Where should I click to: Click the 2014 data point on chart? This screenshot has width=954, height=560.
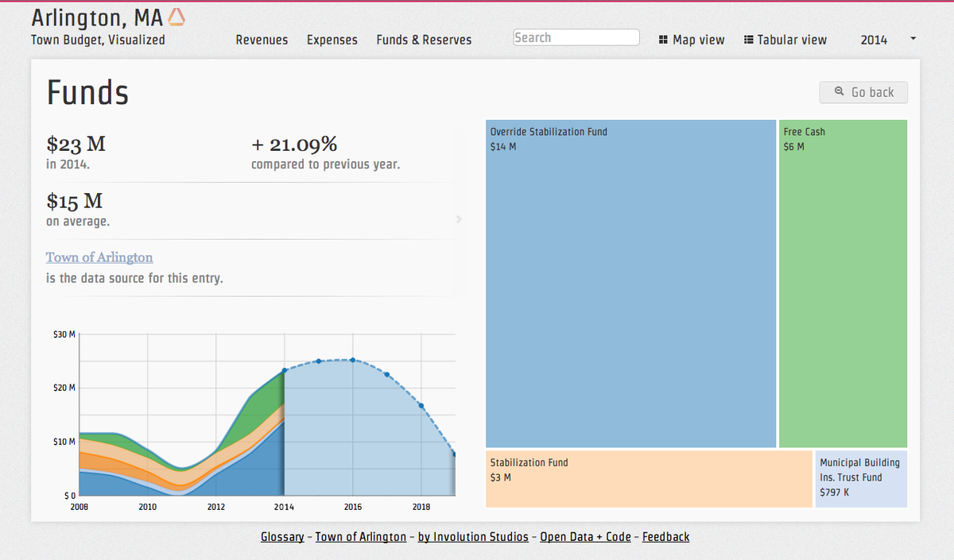[284, 371]
